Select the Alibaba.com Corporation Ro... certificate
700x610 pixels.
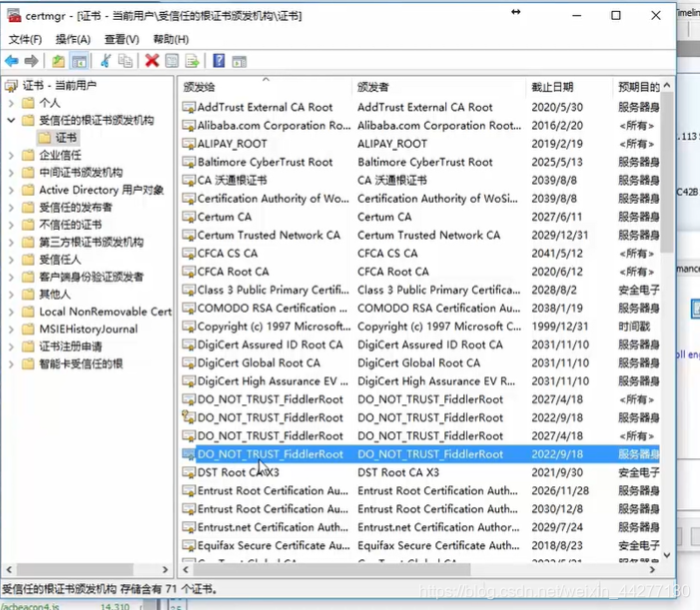420,126
